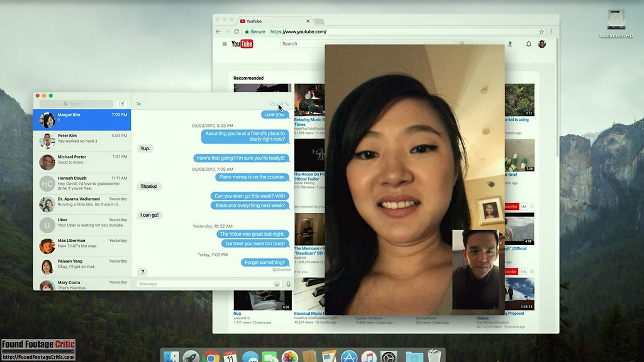This screenshot has height=362, width=644.
Task: Select Hannah Couch conversation
Action: [82, 184]
